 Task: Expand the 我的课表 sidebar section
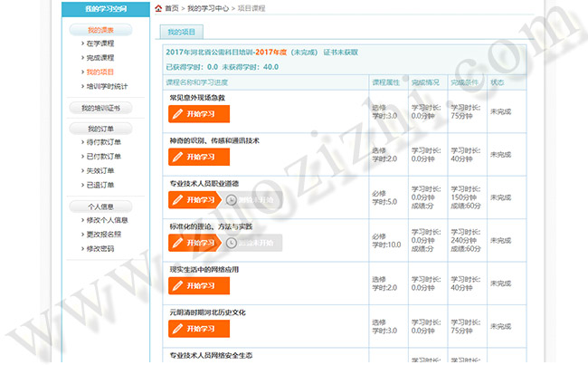pos(100,30)
